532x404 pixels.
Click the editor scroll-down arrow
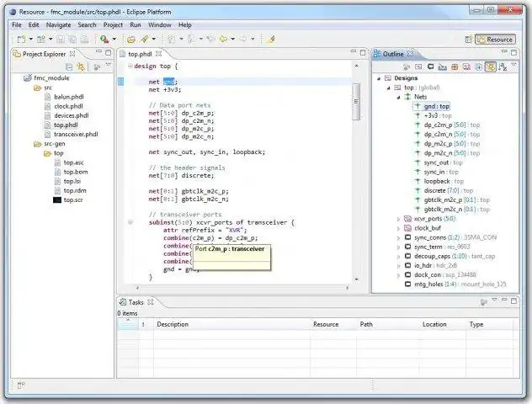click(356, 279)
